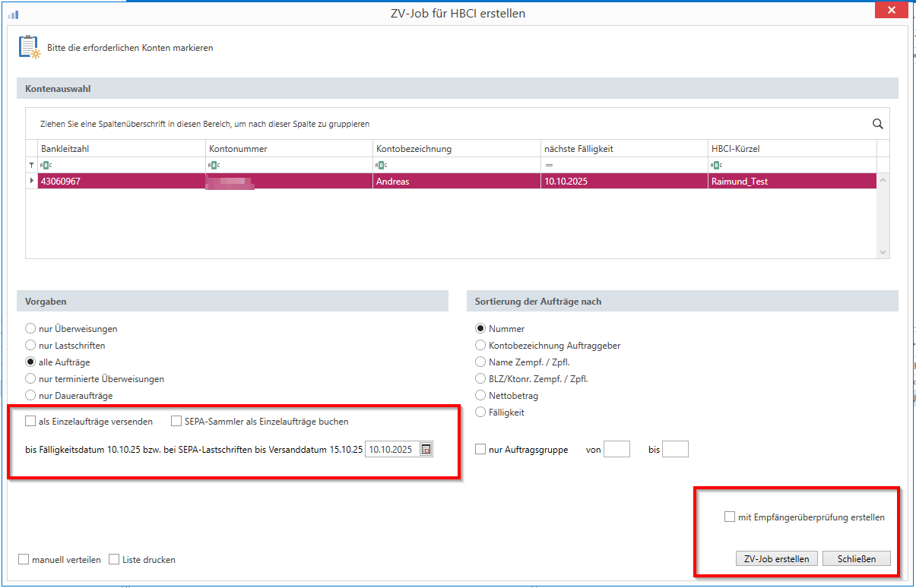Click the grid scrollbar up arrow
Viewport: 916px width, 588px height.
tap(883, 181)
